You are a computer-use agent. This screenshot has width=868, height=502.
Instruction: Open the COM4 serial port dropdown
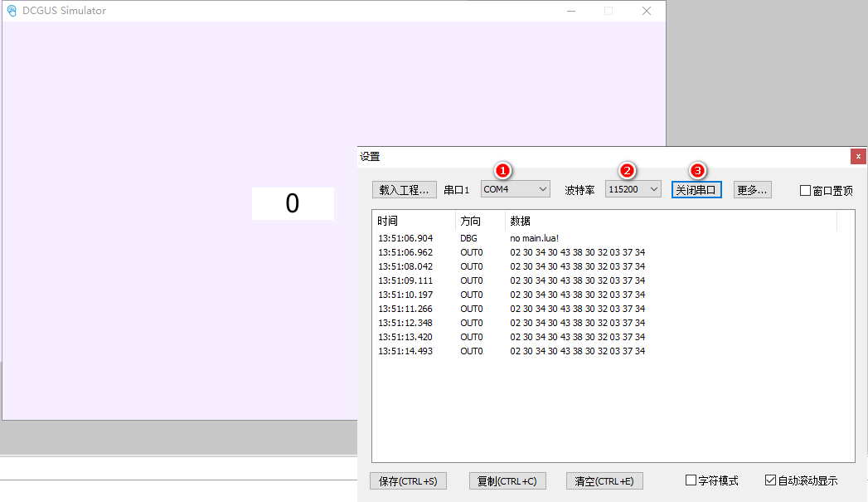pyautogui.click(x=516, y=189)
